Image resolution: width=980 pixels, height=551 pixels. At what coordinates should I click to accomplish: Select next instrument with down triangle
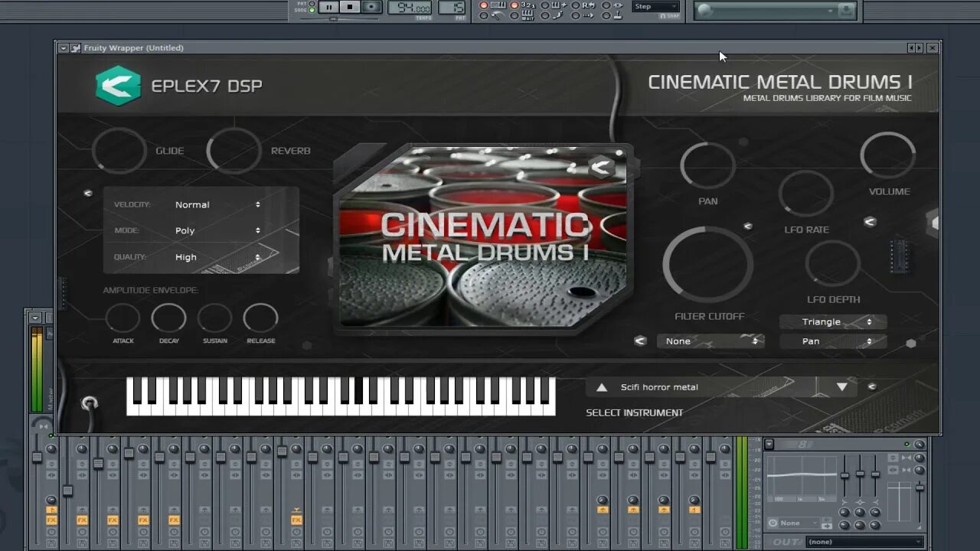click(x=842, y=387)
